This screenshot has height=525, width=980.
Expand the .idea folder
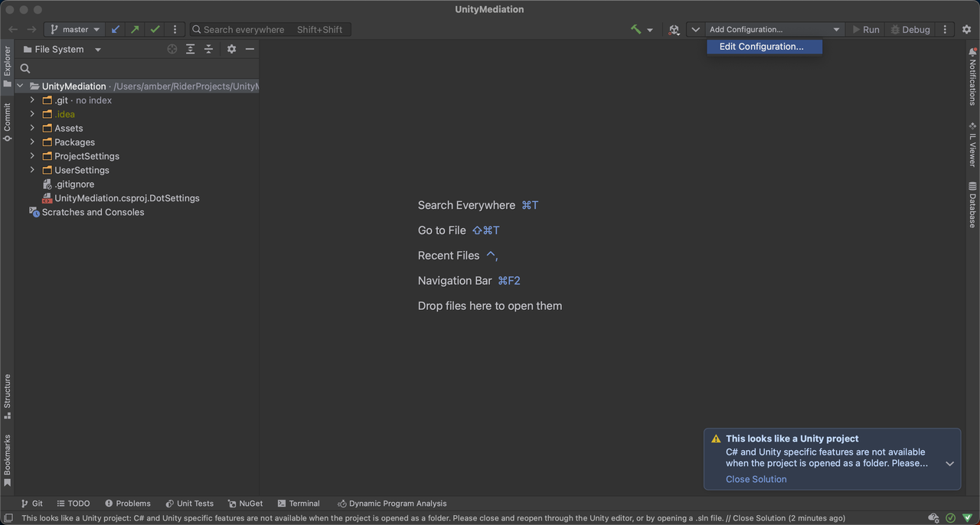tap(32, 114)
